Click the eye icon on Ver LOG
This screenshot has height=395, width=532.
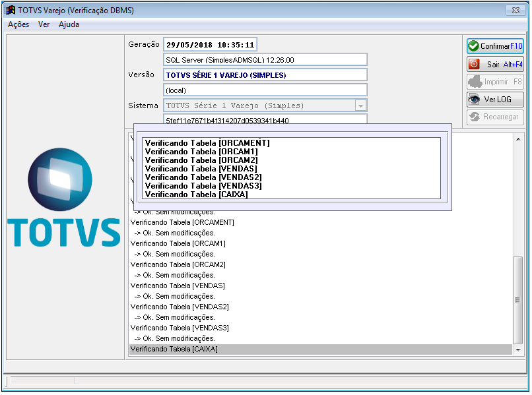[474, 99]
